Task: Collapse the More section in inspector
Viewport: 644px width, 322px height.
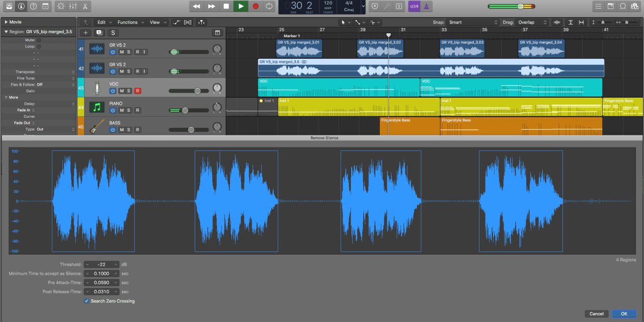Action: click(6, 97)
